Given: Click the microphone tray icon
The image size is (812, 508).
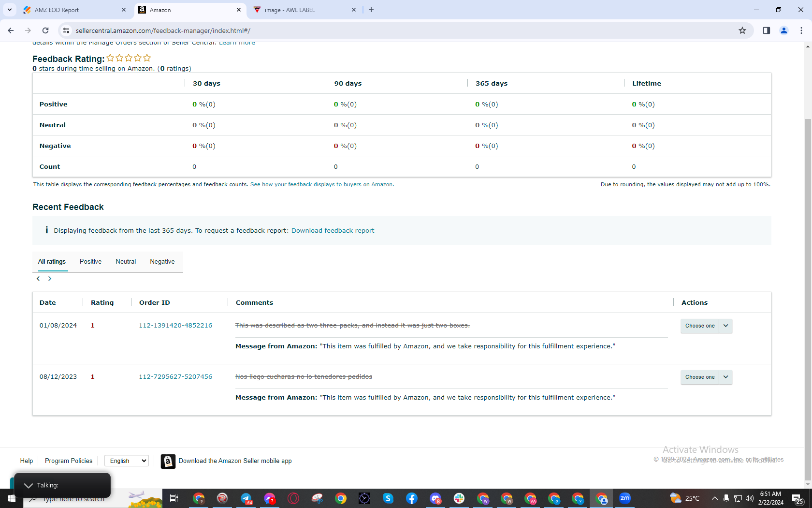Looking at the screenshot, I should click(726, 498).
